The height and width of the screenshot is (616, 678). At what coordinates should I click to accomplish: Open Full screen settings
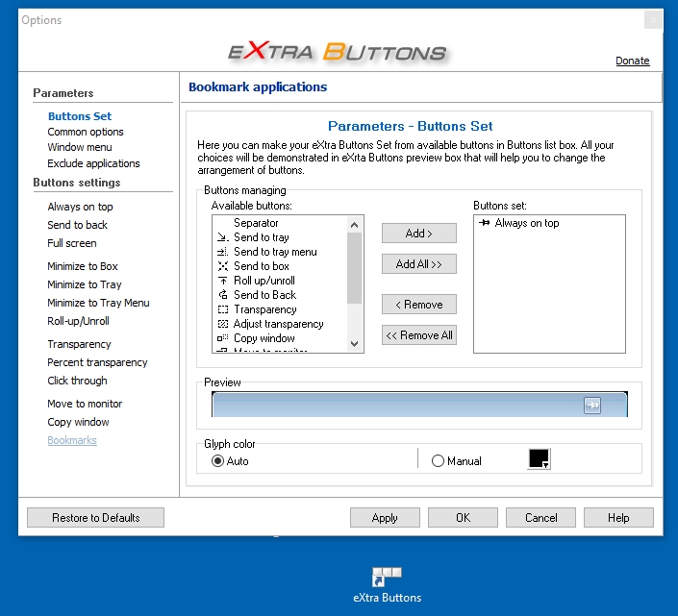coord(72,243)
